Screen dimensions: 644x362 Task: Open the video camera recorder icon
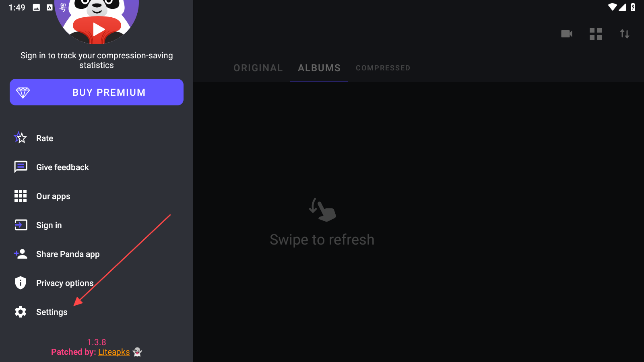567,34
